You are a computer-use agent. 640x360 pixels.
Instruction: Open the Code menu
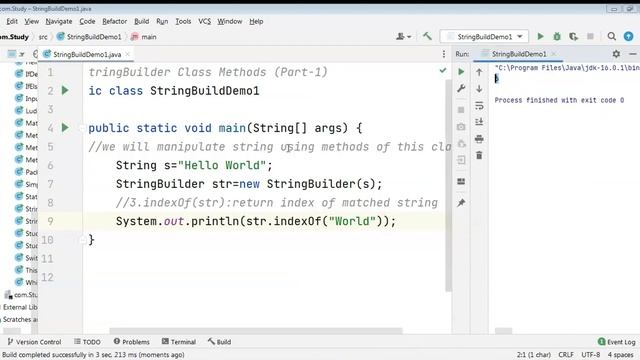point(87,21)
